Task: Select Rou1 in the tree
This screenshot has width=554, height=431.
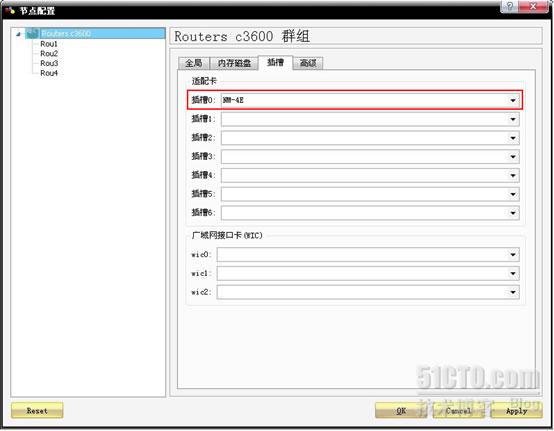Action: point(49,44)
